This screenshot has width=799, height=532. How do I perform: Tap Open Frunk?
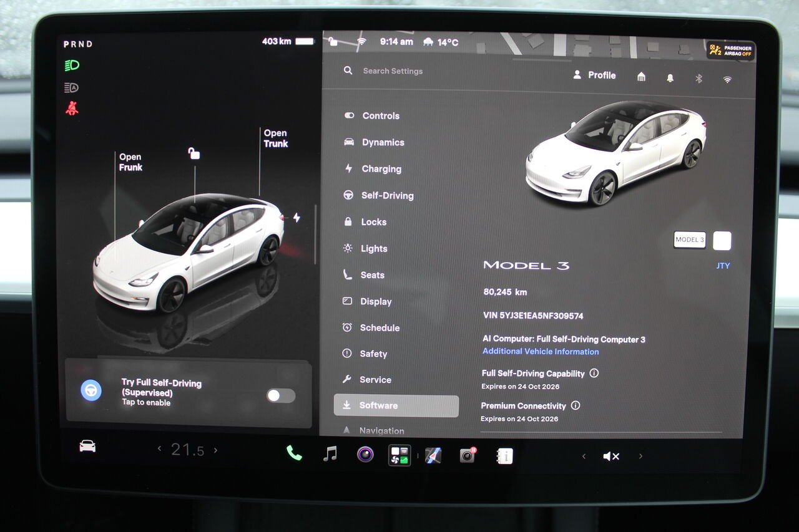[x=130, y=162]
